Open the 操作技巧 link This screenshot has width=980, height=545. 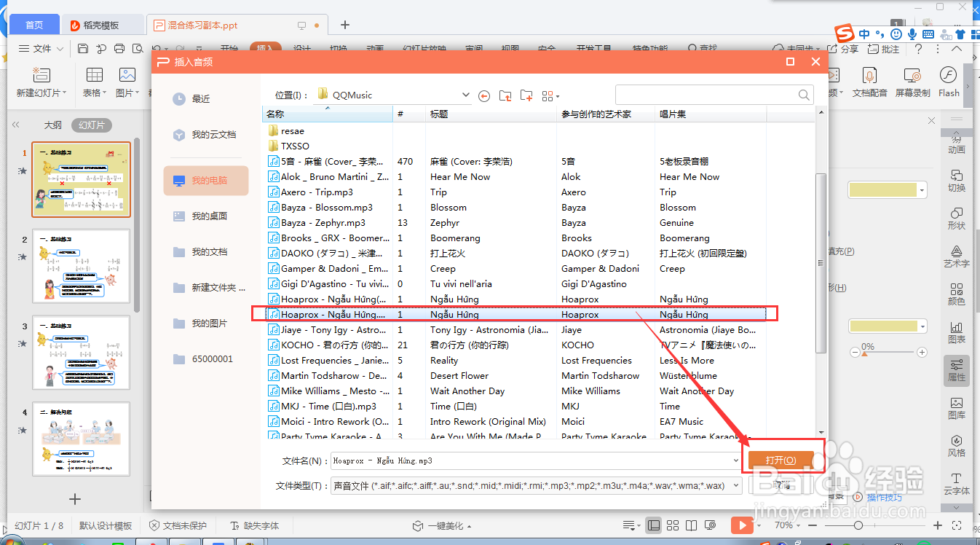tap(882, 498)
